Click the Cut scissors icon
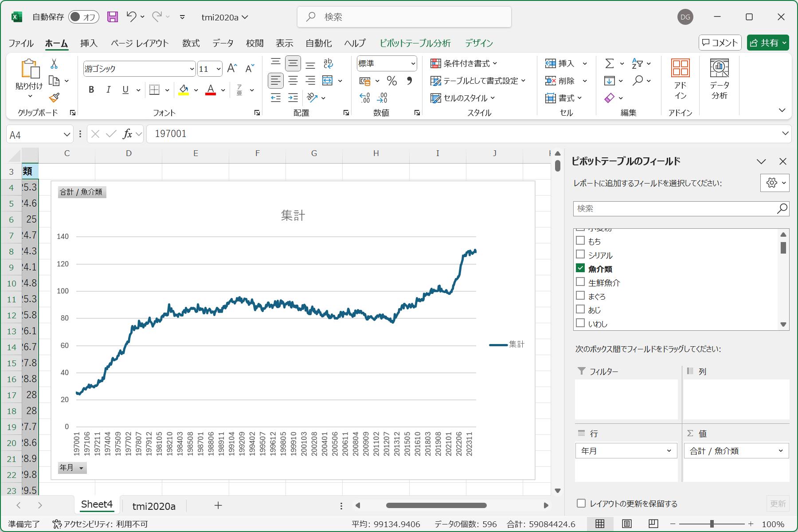 (54, 64)
